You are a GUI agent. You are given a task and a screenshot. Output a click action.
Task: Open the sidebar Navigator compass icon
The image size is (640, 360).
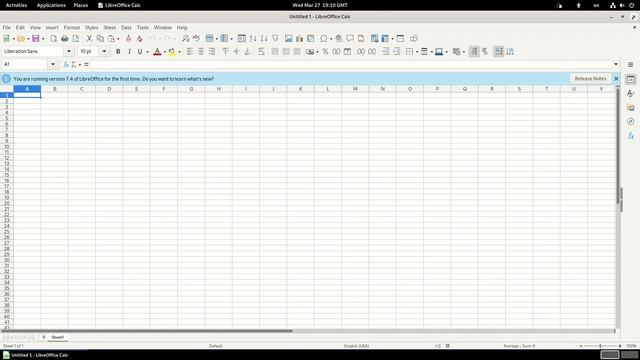pos(631,122)
